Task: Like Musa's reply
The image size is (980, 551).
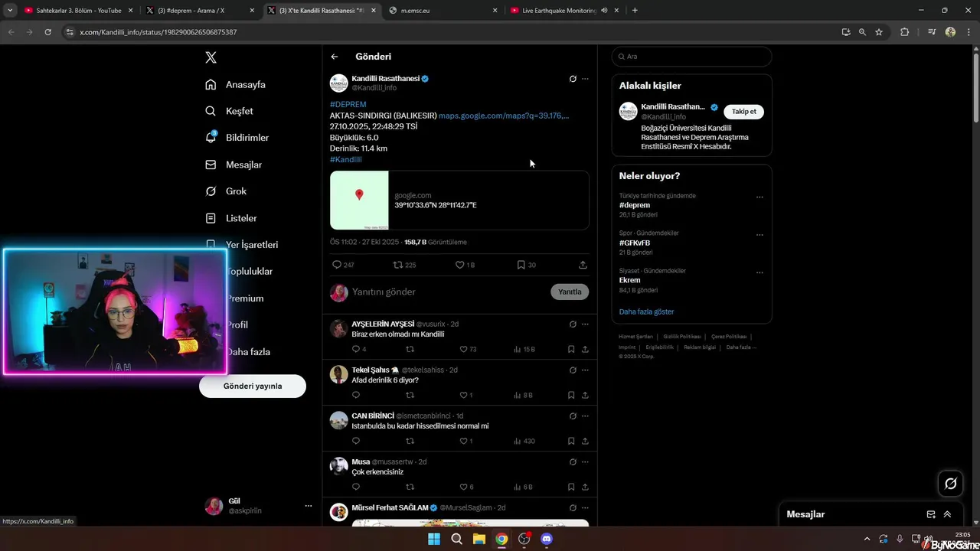Action: click(463, 487)
